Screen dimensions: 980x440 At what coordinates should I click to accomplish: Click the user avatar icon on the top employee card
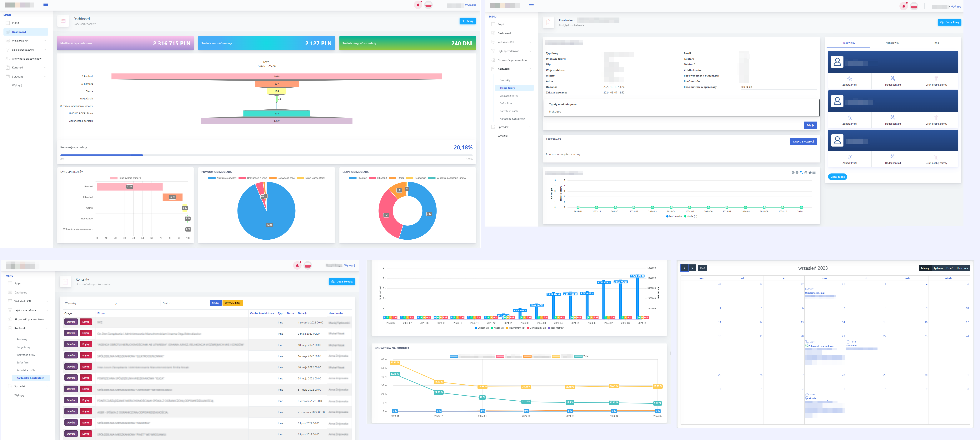pyautogui.click(x=837, y=62)
